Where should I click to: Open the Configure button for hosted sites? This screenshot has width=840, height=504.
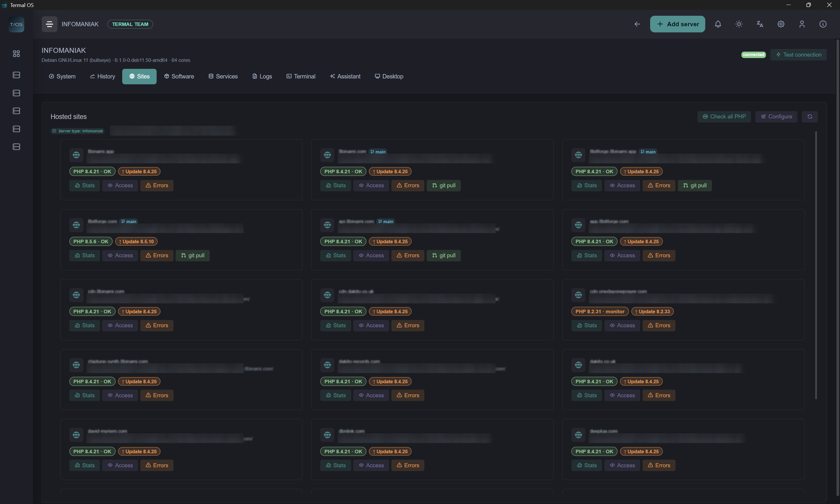776,117
